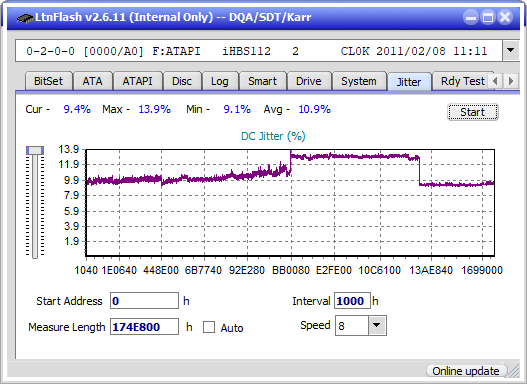
Task: Close the LtnFlash window
Action: tap(505, 17)
